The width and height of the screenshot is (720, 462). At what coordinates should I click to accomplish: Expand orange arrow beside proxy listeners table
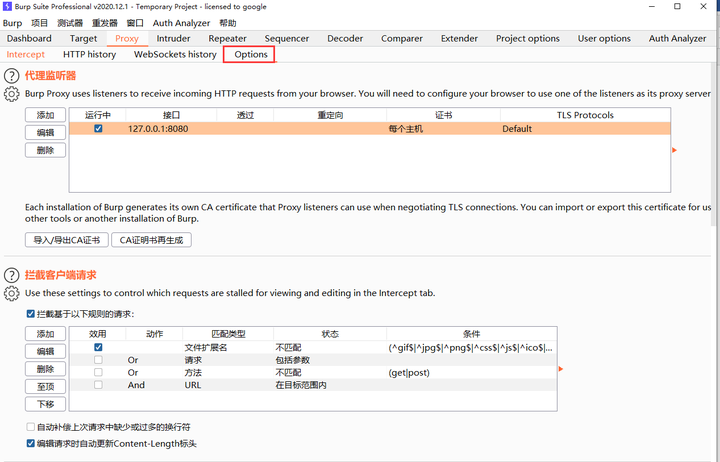(x=675, y=150)
